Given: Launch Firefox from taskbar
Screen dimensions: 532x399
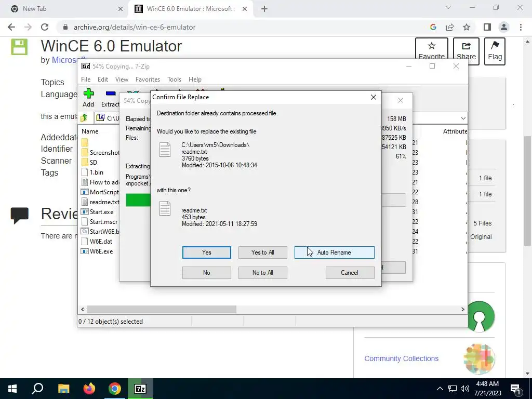Looking at the screenshot, I should click(89, 389).
